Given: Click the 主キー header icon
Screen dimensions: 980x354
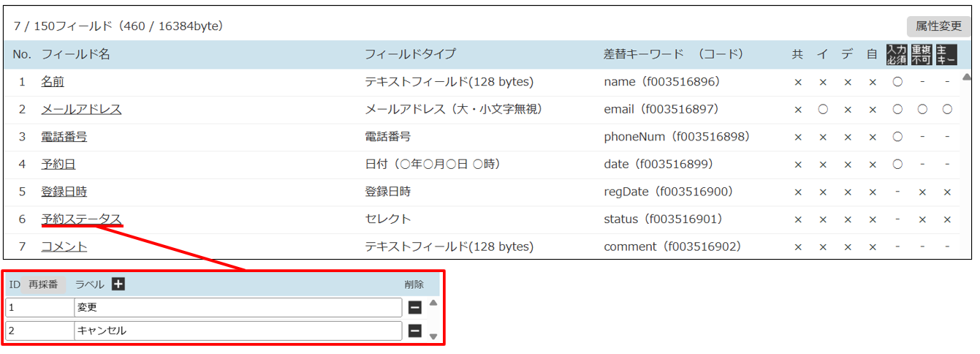Looking at the screenshot, I should coord(946,55).
